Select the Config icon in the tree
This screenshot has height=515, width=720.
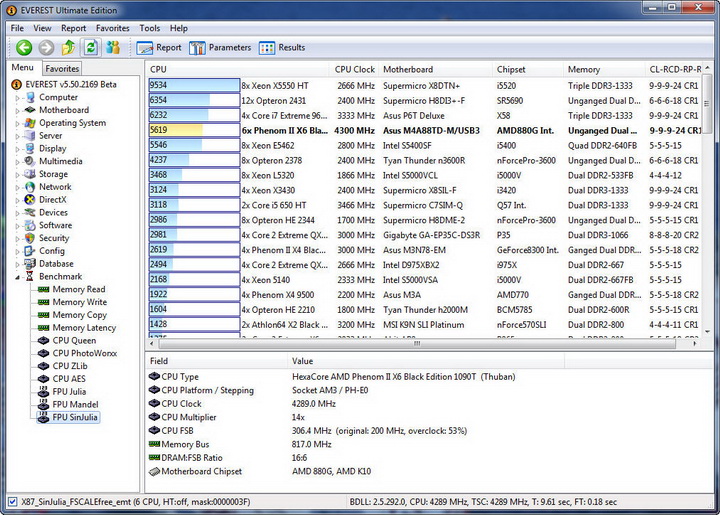point(30,251)
